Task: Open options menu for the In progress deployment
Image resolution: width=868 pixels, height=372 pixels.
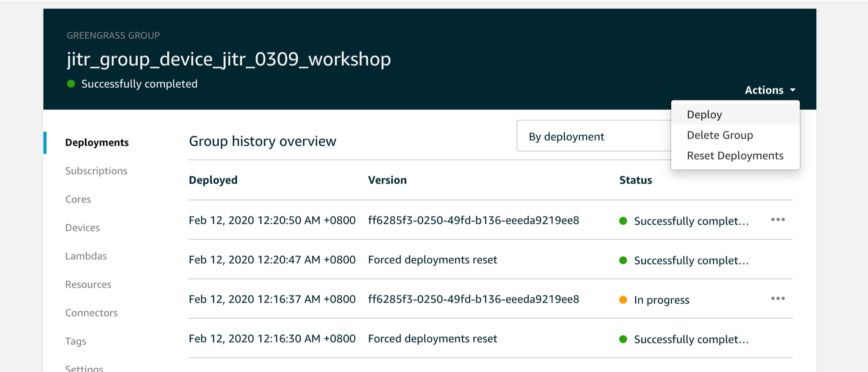Action: tap(778, 299)
